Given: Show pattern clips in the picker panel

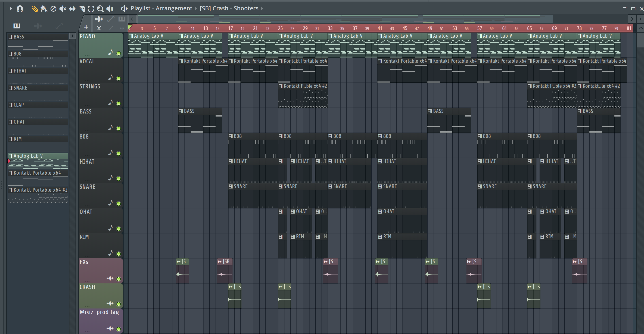Looking at the screenshot, I should point(17,26).
